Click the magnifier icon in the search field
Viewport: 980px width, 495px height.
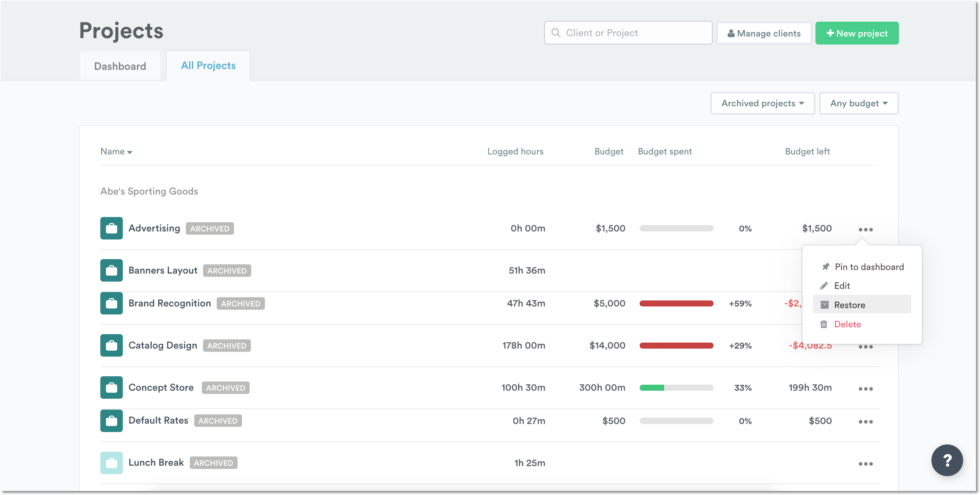click(556, 33)
